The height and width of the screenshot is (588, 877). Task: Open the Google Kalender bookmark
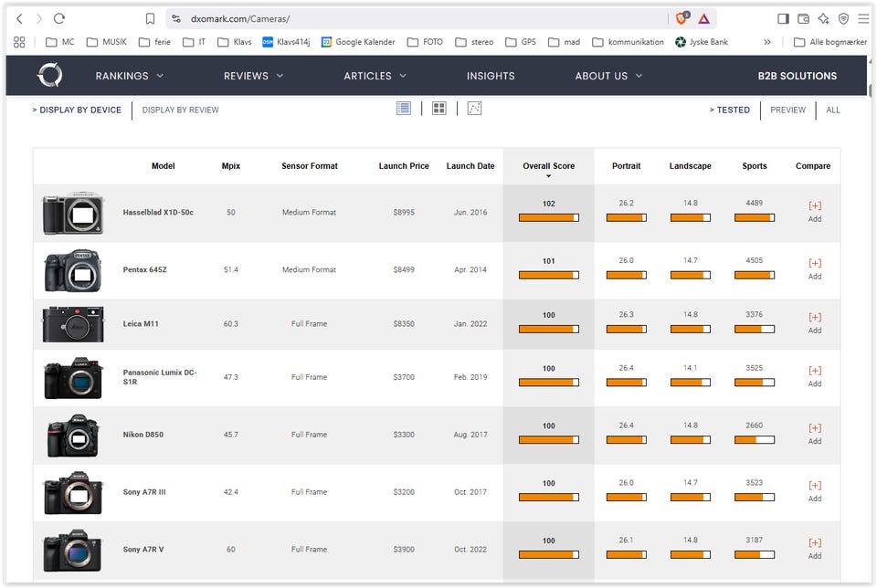(358, 42)
